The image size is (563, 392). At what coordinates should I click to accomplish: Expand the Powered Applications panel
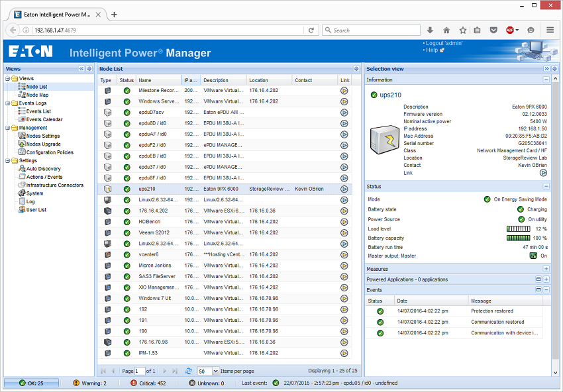546,279
